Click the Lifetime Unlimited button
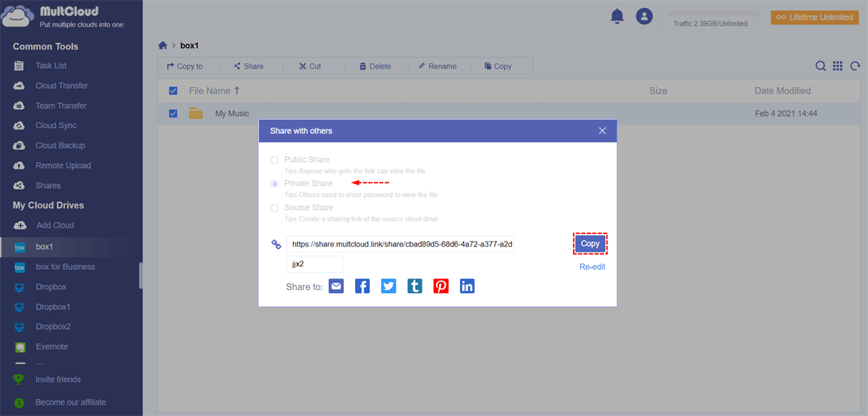 point(814,17)
